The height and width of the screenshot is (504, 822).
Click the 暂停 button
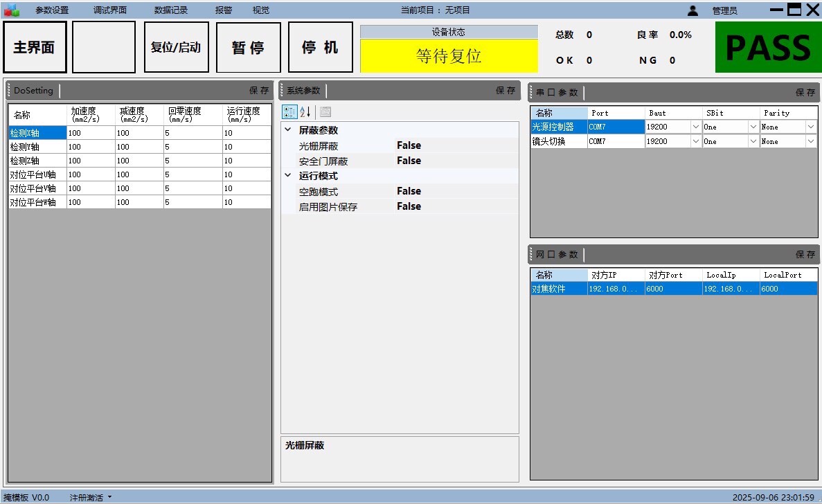[x=248, y=47]
